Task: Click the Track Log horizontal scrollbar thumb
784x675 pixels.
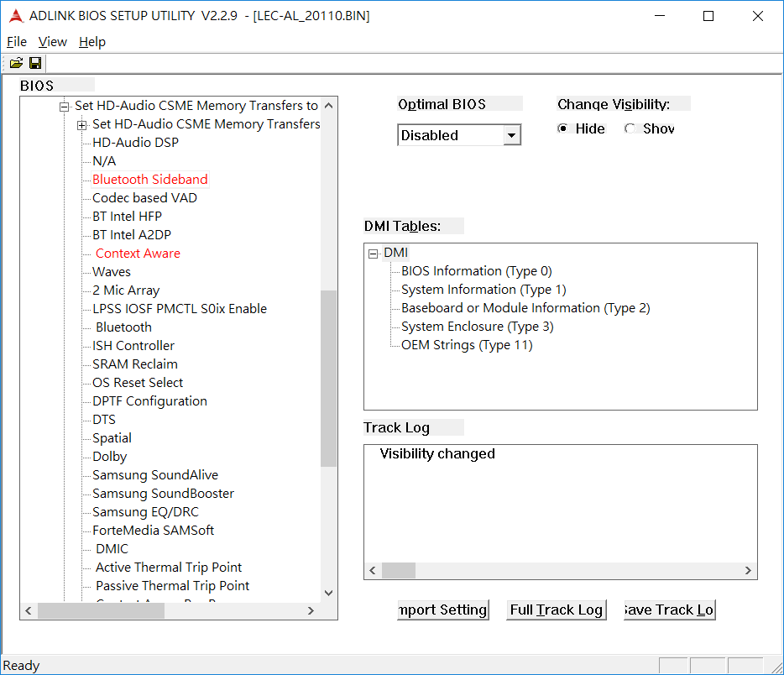Action: [399, 571]
